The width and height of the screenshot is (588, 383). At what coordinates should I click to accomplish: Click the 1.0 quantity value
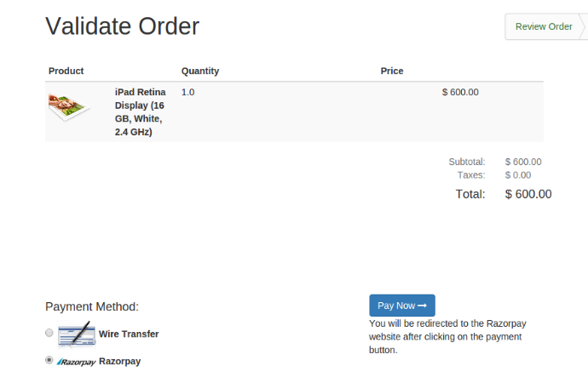pos(187,92)
